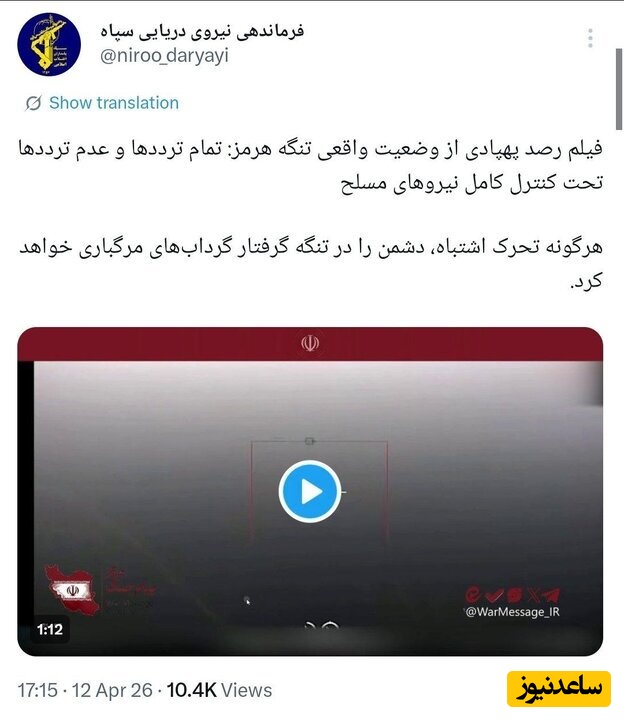Open the @niroo_daryayi handle
The image size is (624, 720).
coord(164,56)
